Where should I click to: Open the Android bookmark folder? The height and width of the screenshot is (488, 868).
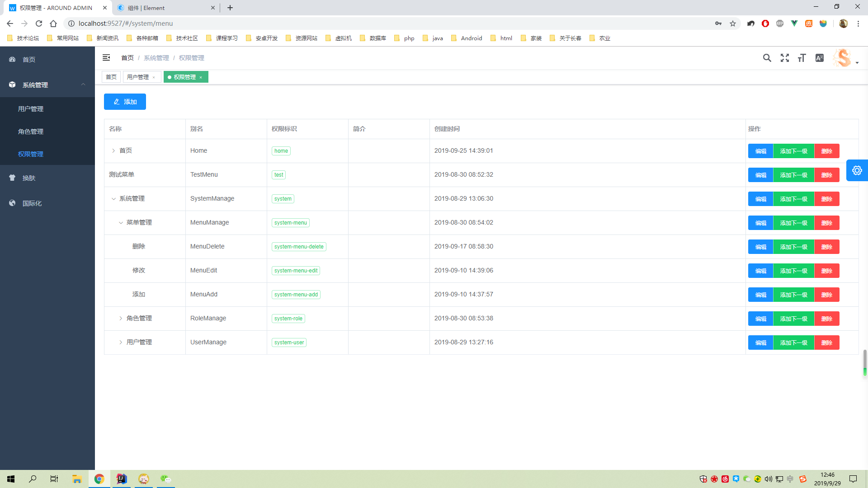[467, 38]
